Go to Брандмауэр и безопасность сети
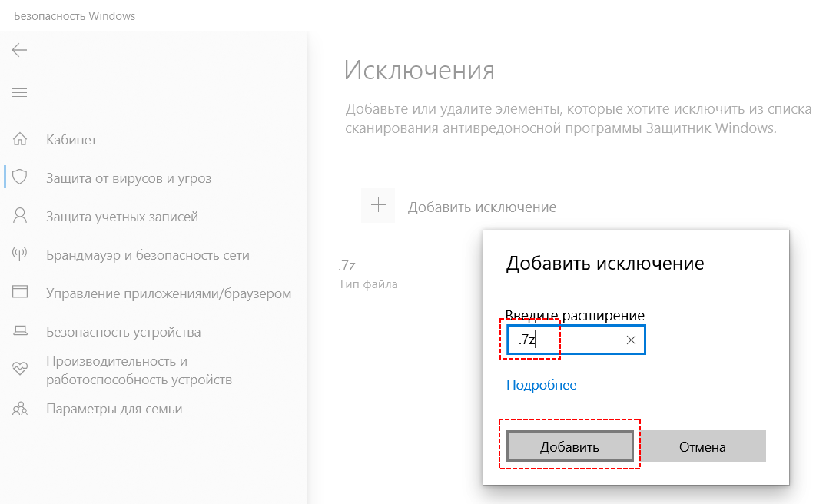The height and width of the screenshot is (504, 826). pos(148,255)
